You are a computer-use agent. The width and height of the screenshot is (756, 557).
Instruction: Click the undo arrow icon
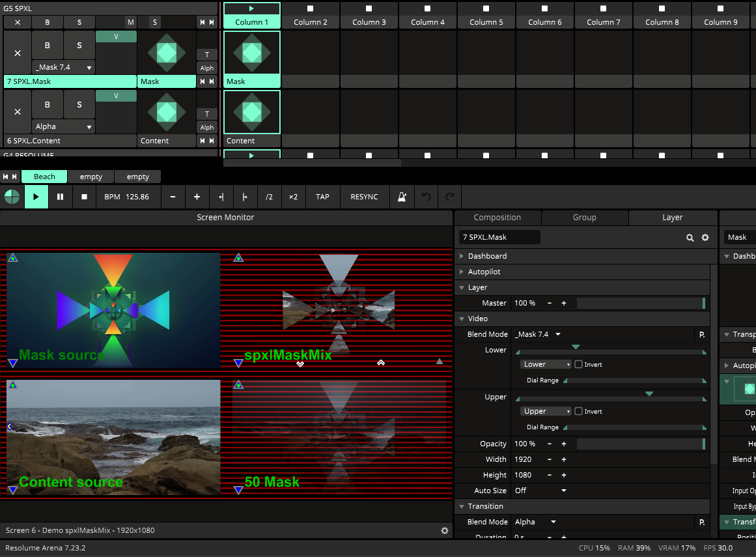[427, 197]
